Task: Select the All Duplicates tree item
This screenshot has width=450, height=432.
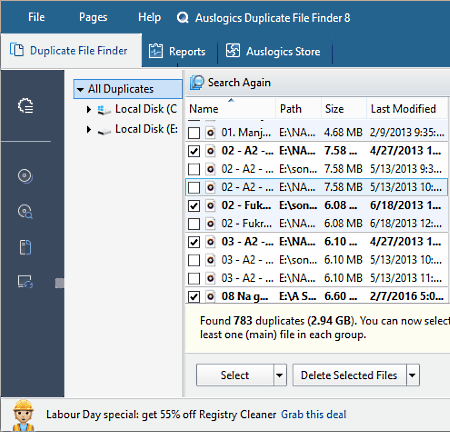Action: point(128,89)
